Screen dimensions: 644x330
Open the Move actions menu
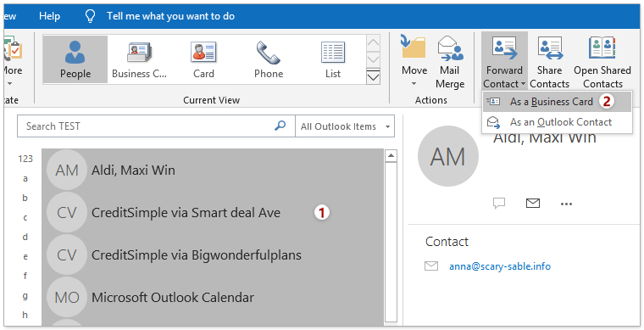[x=414, y=61]
